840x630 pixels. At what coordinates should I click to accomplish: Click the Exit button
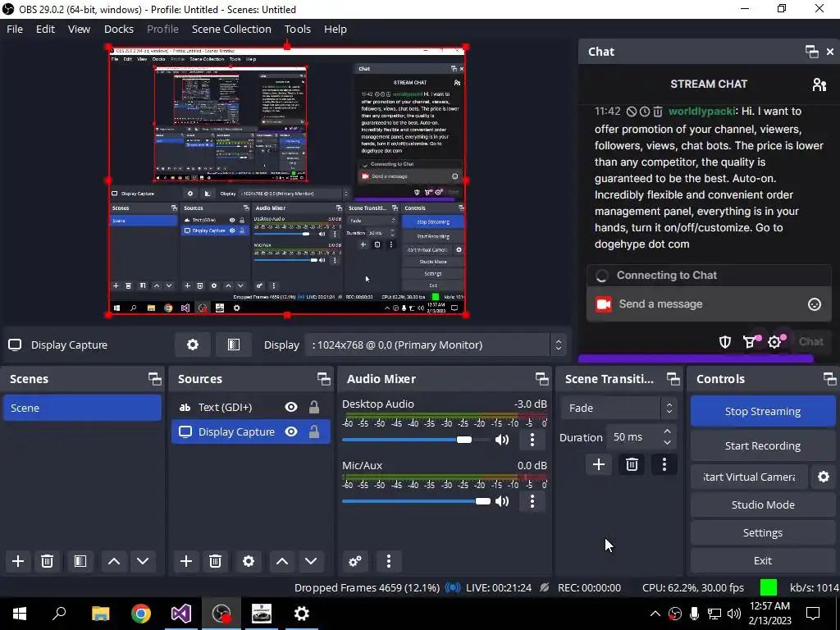762,560
